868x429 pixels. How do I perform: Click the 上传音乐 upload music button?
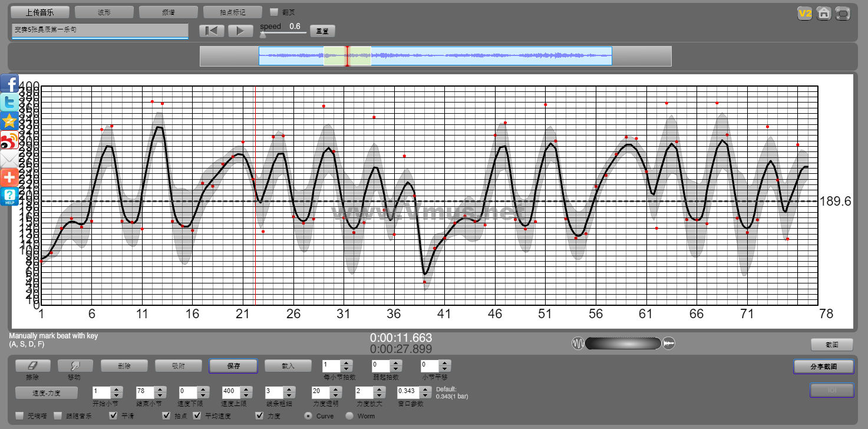pyautogui.click(x=40, y=12)
